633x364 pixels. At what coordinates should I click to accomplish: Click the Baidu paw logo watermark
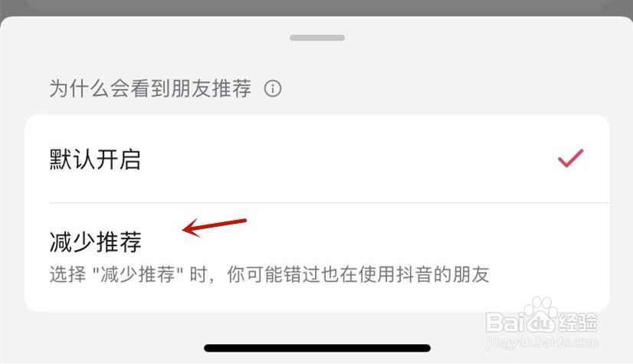point(540,313)
